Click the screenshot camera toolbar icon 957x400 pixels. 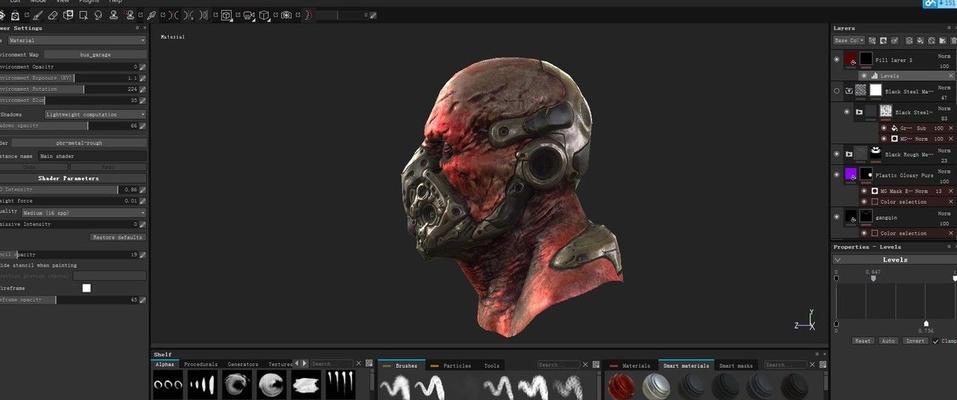pos(286,15)
